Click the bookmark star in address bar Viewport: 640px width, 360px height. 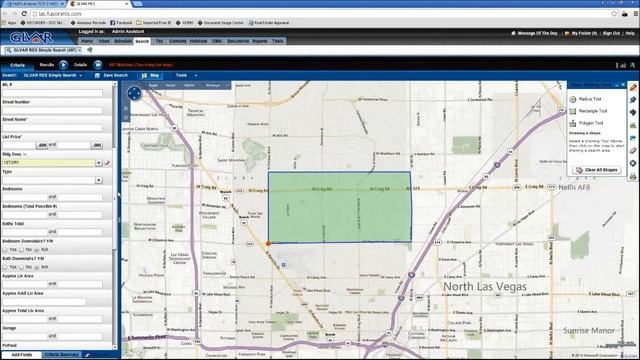coord(614,13)
